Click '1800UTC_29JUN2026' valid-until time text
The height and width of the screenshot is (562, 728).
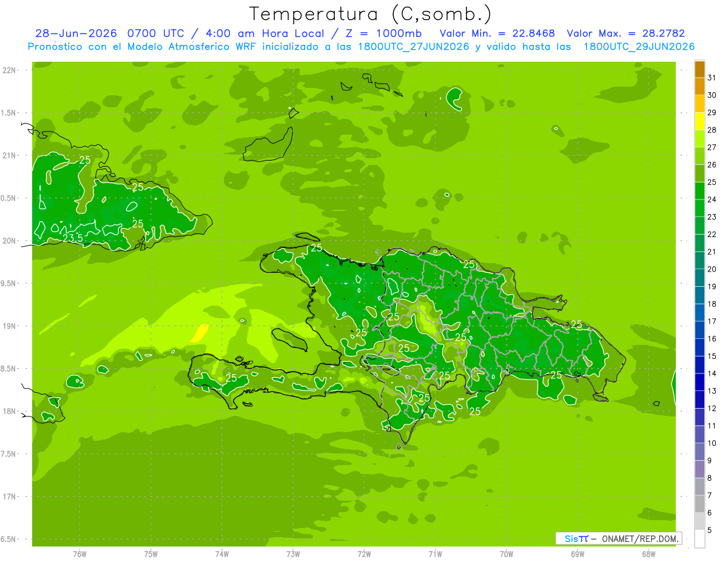pos(639,47)
